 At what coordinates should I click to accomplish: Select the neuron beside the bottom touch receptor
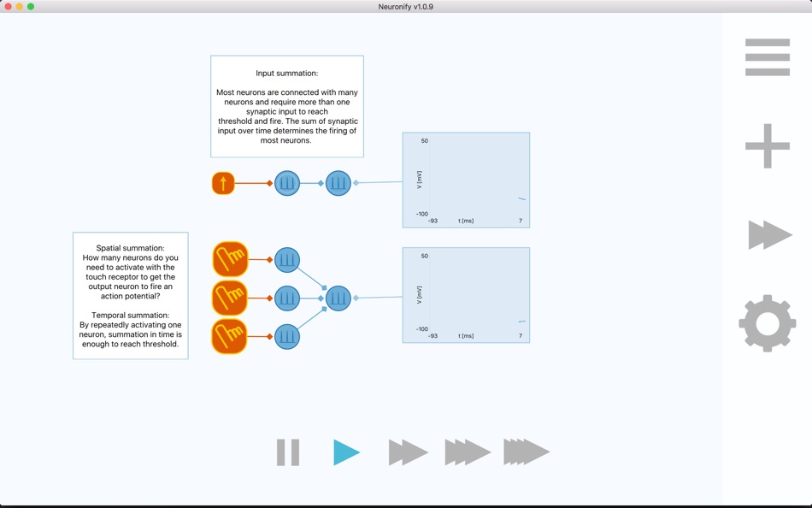287,336
